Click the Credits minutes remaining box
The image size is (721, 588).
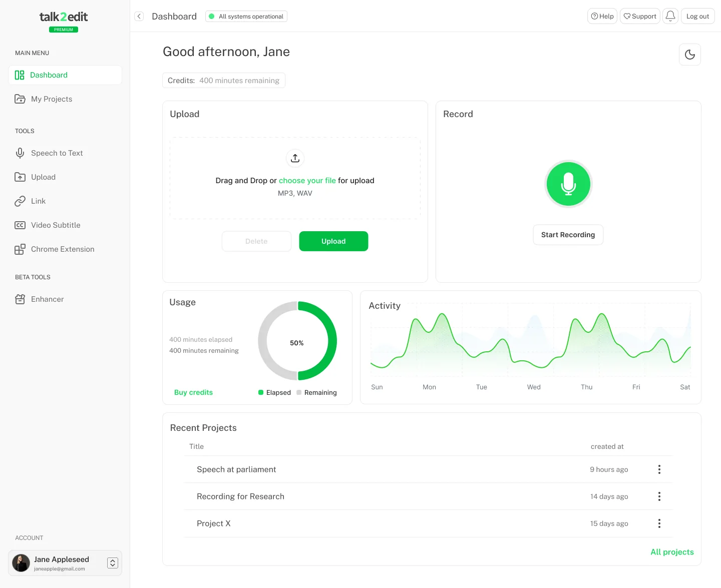point(224,81)
